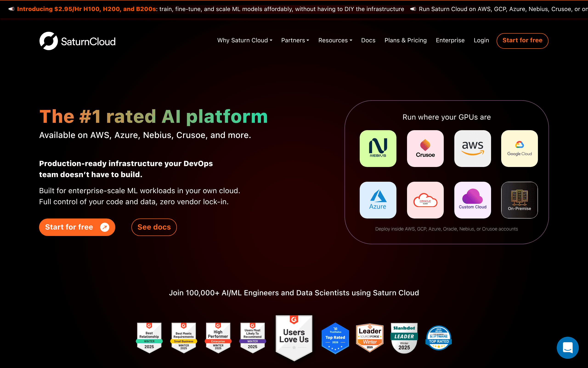
Task: Open the $2.95/Hr H100 announcement link
Action: click(x=87, y=9)
